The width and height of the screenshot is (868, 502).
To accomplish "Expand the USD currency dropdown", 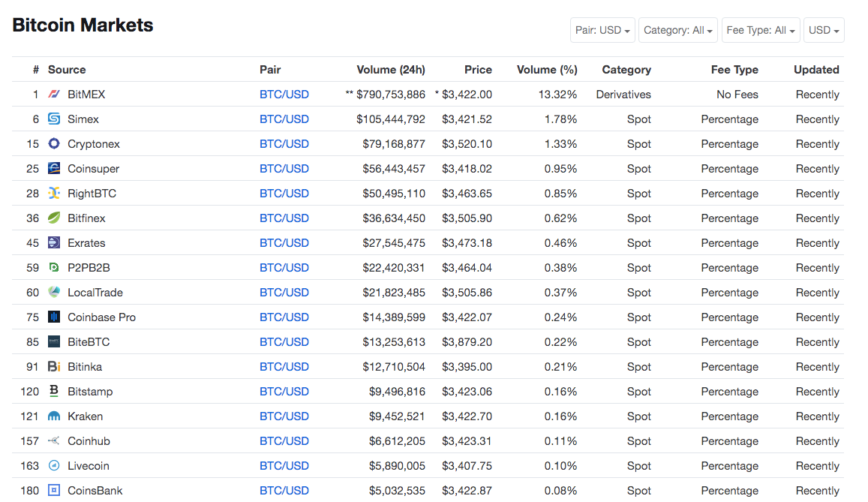I will click(824, 31).
